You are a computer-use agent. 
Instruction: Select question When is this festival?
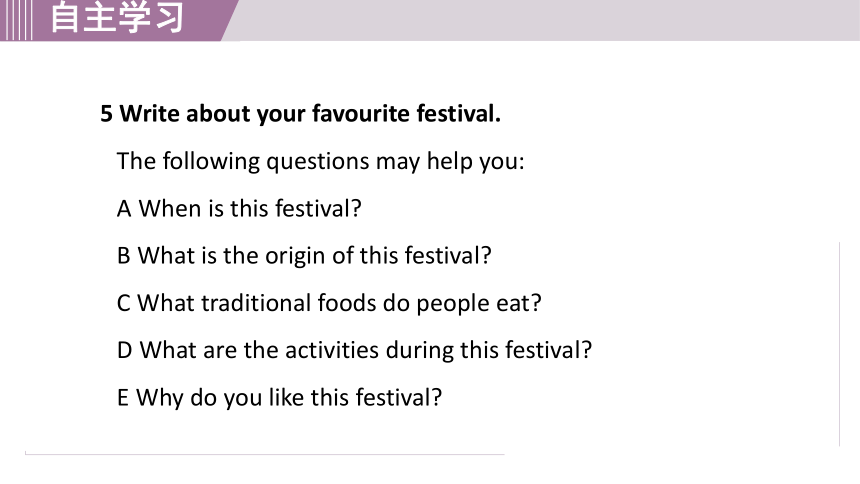(x=250, y=209)
